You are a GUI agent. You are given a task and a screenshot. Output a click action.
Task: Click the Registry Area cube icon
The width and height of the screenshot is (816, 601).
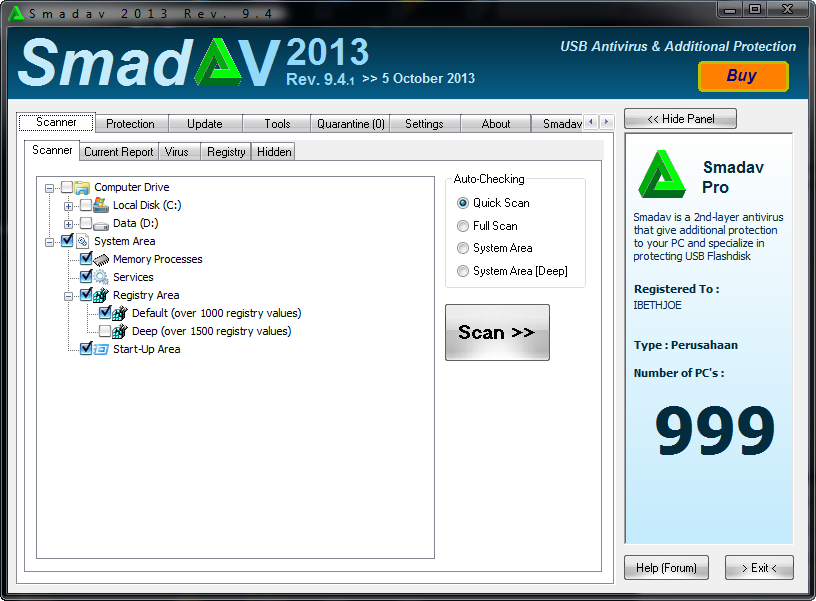(101, 295)
